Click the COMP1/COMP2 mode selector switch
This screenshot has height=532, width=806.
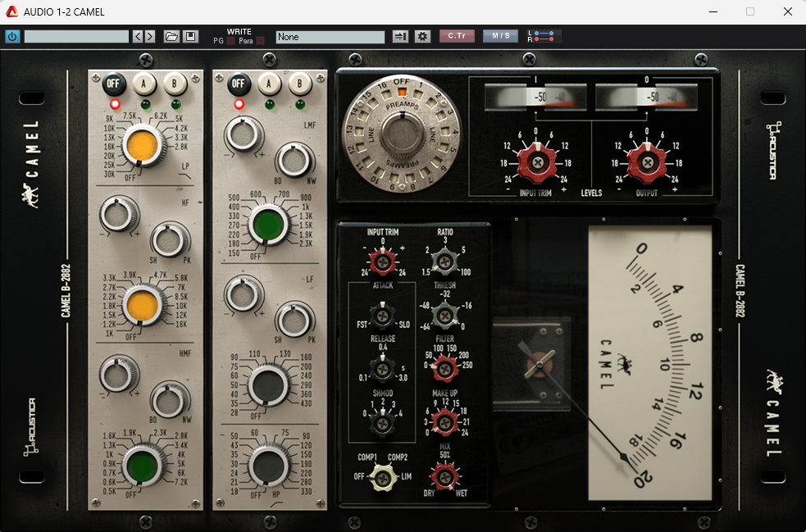point(382,479)
